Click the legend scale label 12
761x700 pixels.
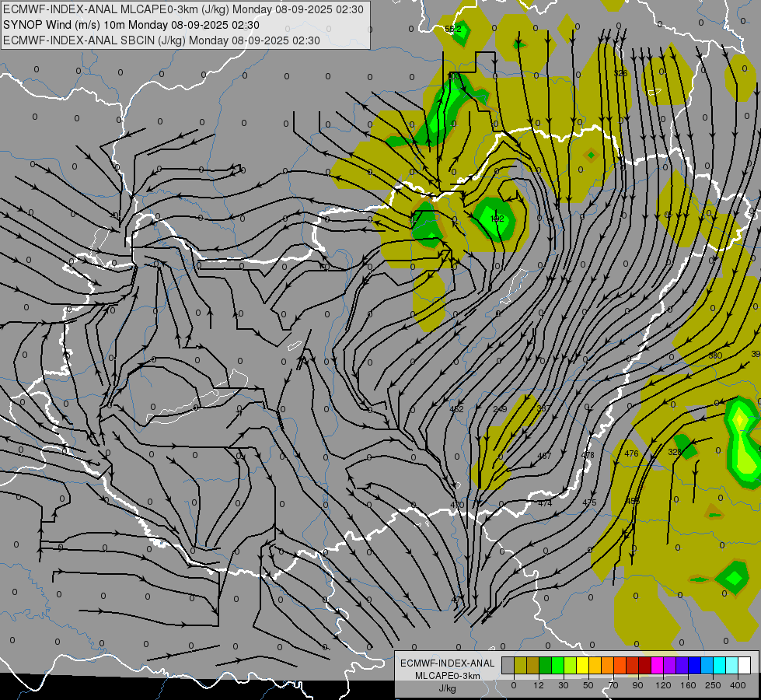[x=539, y=685]
